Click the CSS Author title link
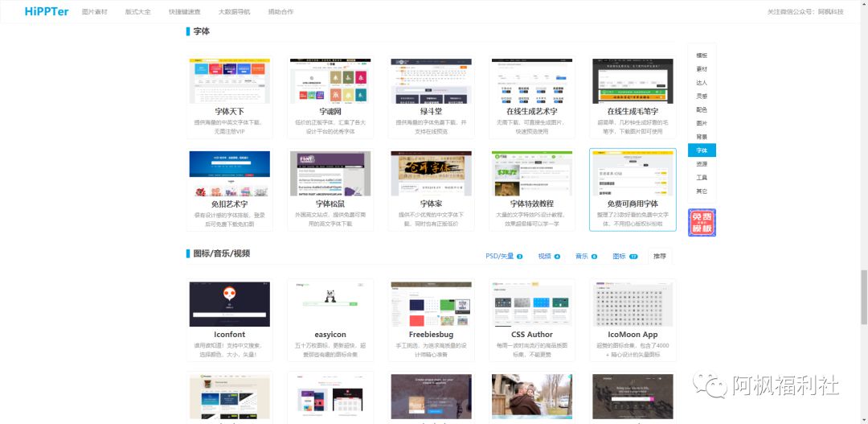 [532, 334]
